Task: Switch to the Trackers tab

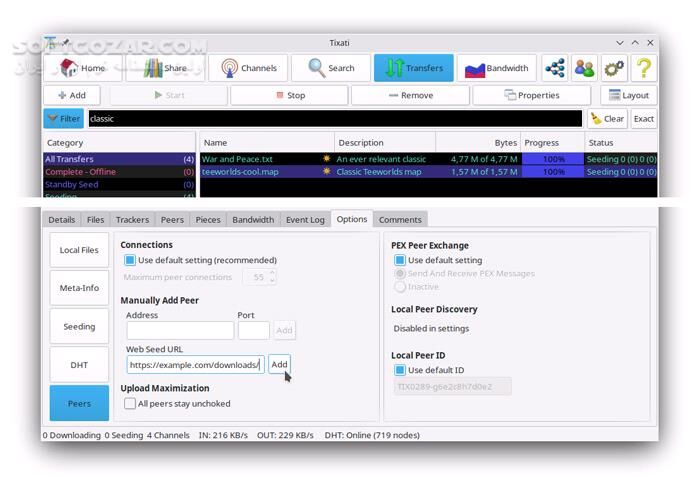Action: pyautogui.click(x=132, y=219)
